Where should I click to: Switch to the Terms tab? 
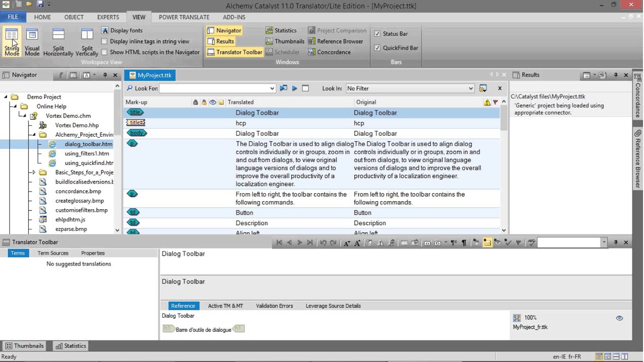18,253
